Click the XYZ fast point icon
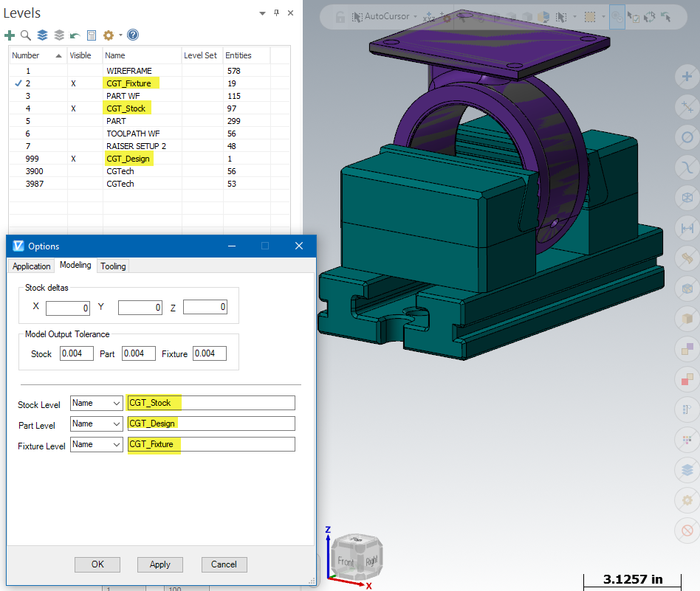This screenshot has height=591, width=700. tap(429, 17)
